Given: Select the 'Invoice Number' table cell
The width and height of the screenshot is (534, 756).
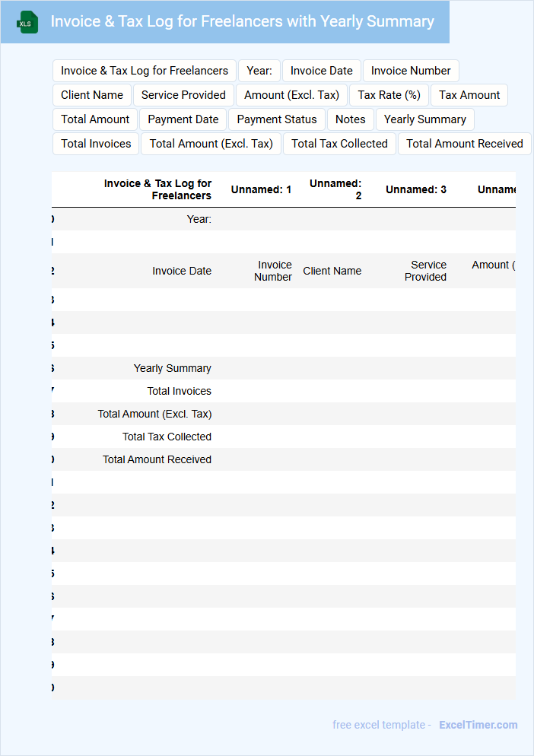Looking at the screenshot, I should (273, 271).
